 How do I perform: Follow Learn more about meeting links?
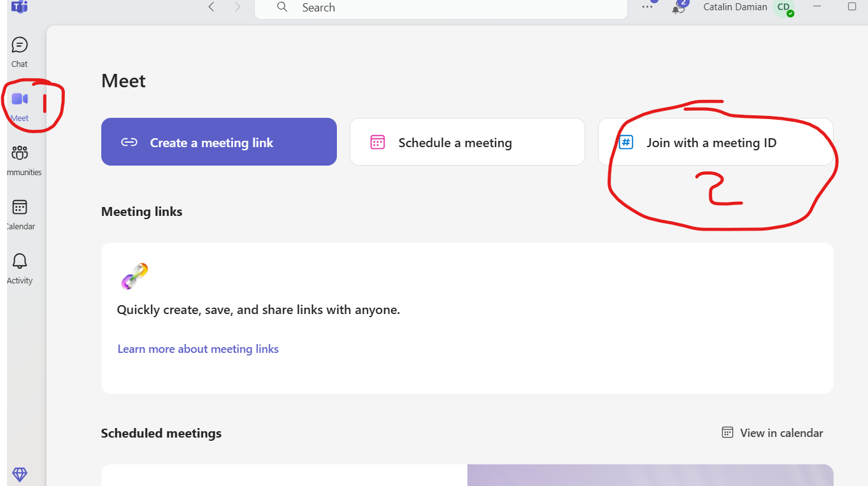(x=198, y=349)
